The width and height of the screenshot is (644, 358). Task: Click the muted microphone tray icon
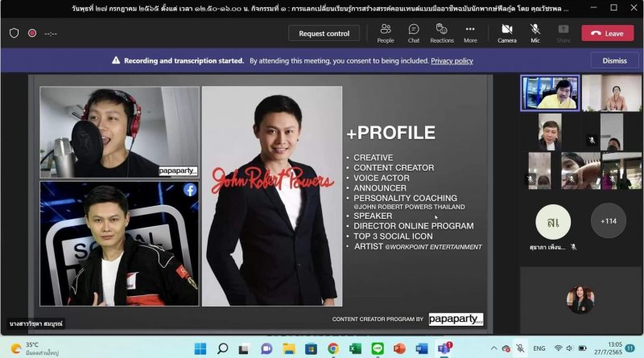click(x=520, y=348)
